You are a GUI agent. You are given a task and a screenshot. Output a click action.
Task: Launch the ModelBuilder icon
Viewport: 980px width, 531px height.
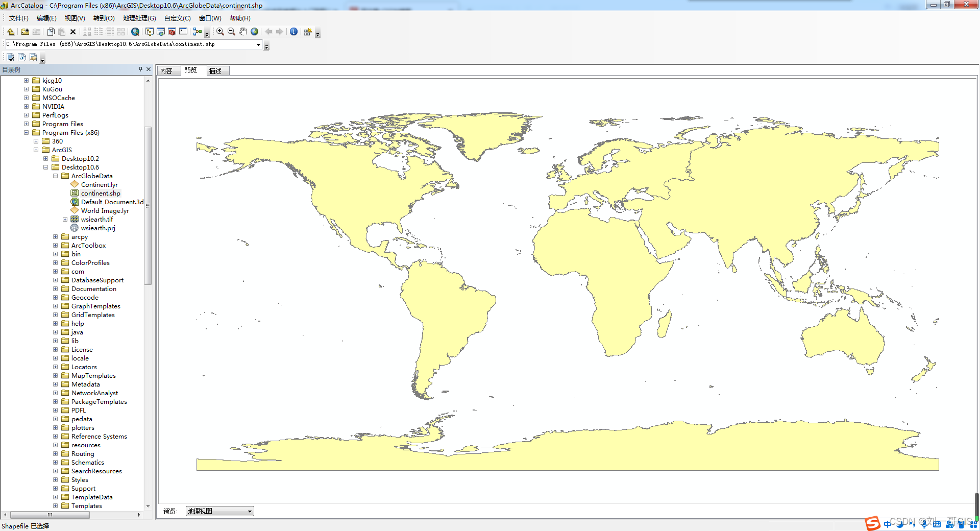197,32
